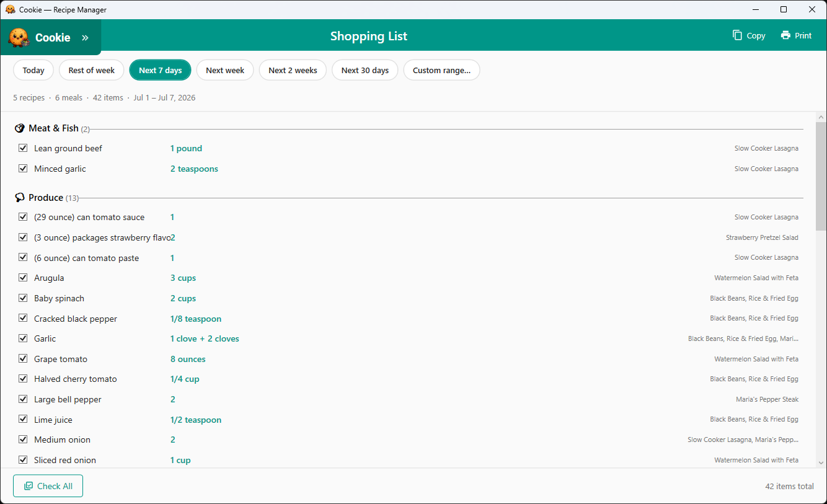
Task: Click the Meat & Fish category icon
Action: point(20,128)
